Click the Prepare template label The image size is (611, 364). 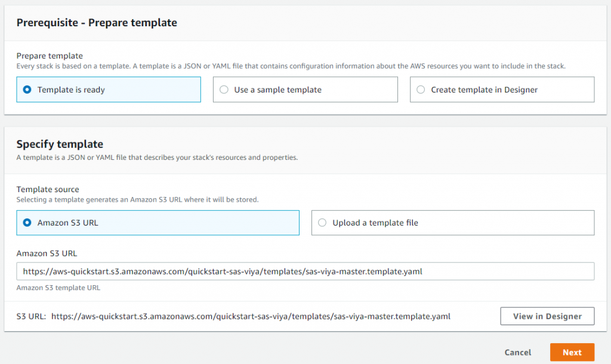click(50, 55)
